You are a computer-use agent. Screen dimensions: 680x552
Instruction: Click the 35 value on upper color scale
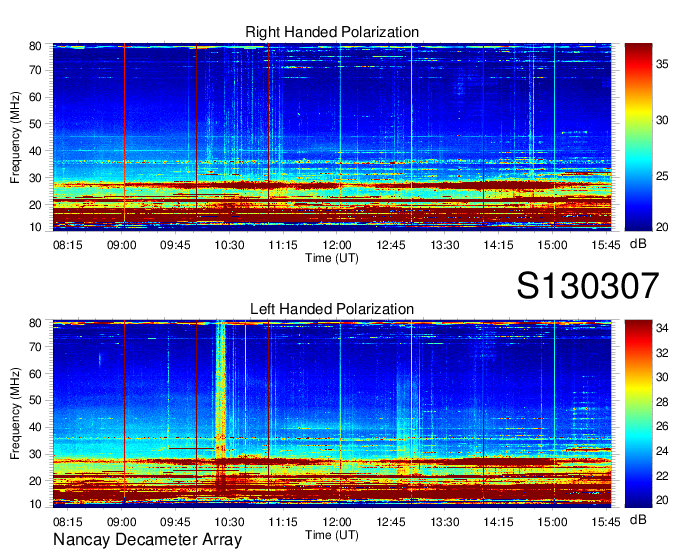662,65
